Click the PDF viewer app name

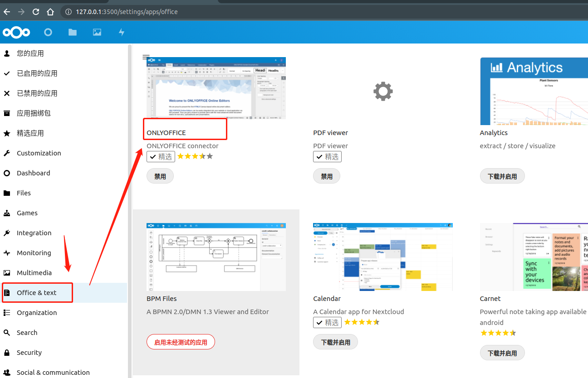coord(331,133)
